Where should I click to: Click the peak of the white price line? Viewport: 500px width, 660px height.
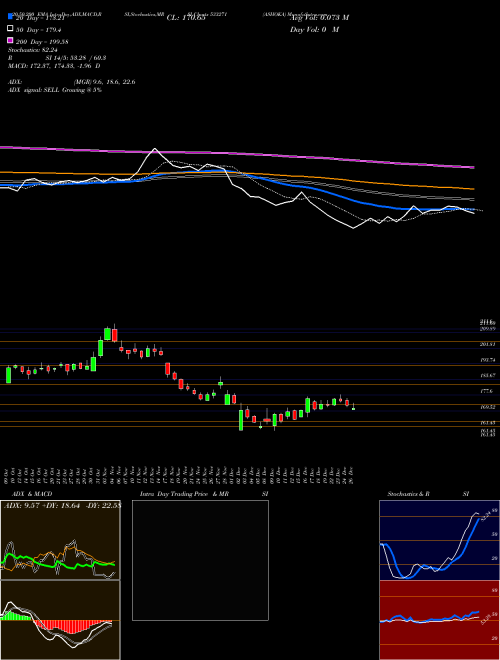click(x=155, y=149)
